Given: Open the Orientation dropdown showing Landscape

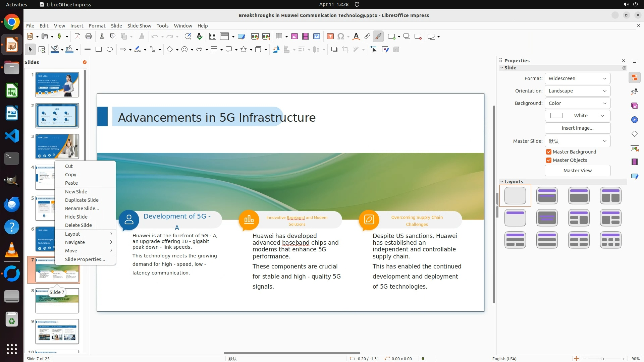Looking at the screenshot, I should pyautogui.click(x=577, y=91).
